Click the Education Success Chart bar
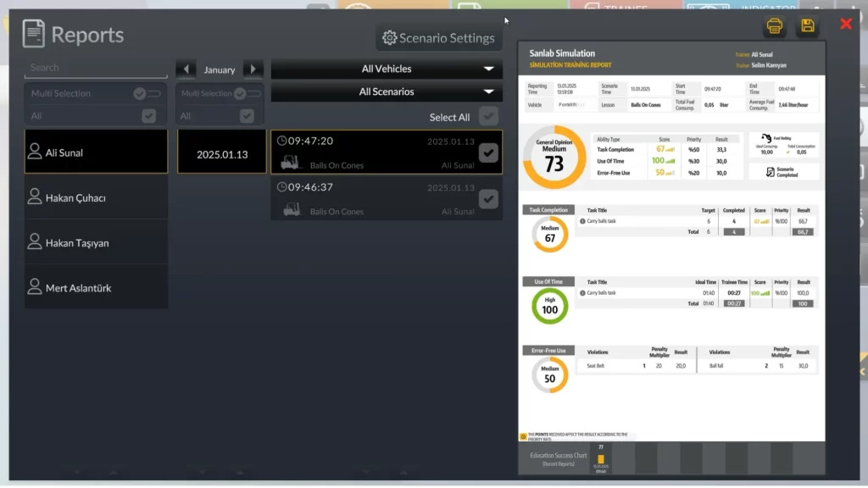The height and width of the screenshot is (488, 868). point(601,460)
